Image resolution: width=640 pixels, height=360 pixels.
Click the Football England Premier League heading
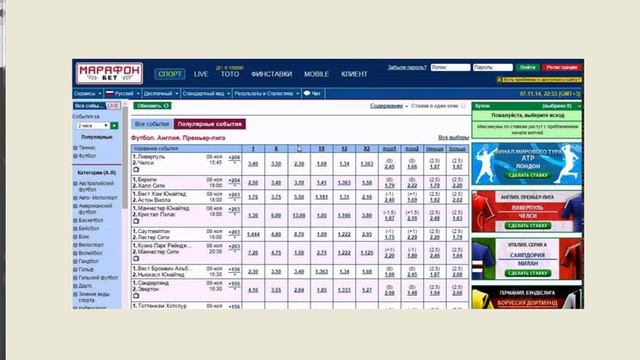pos(178,138)
